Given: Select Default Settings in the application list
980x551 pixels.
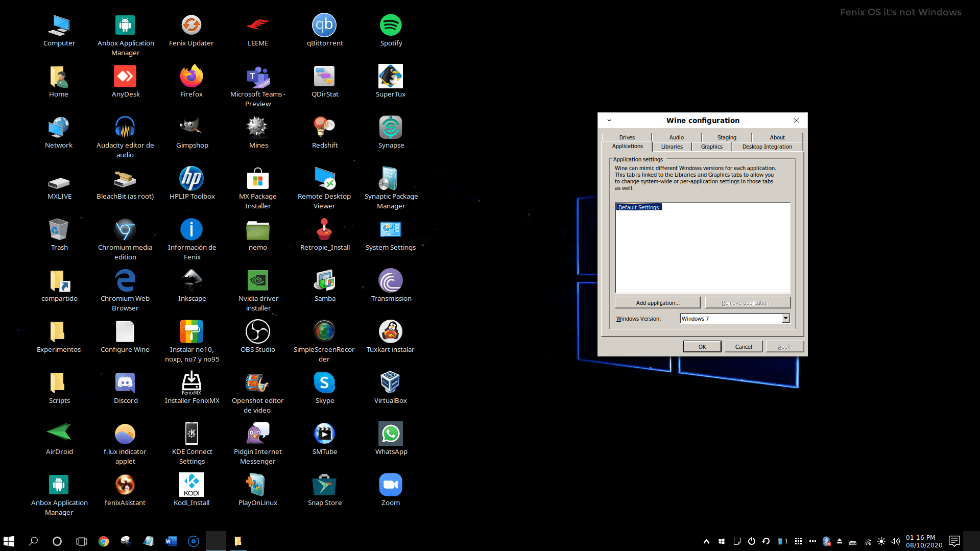Looking at the screenshot, I should 638,207.
